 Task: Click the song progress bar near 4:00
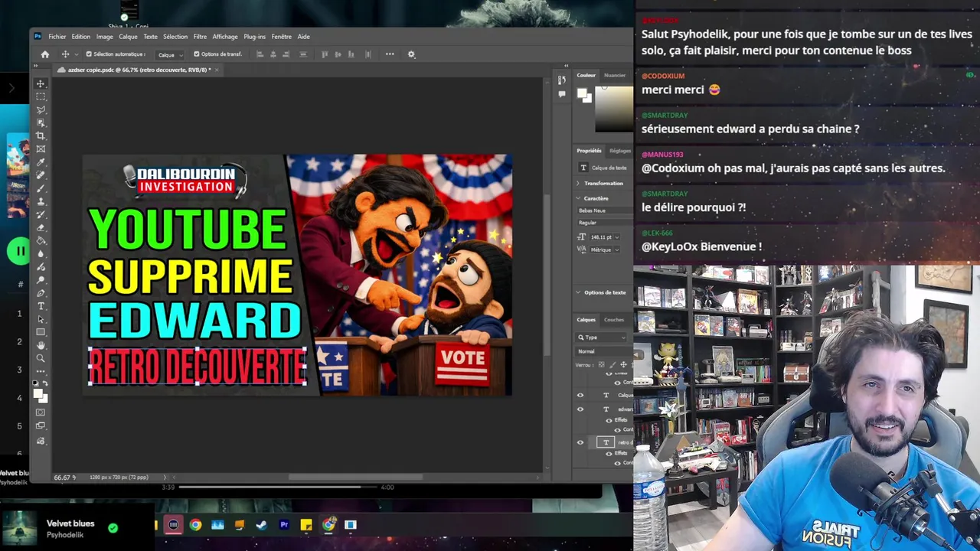pyautogui.click(x=279, y=487)
